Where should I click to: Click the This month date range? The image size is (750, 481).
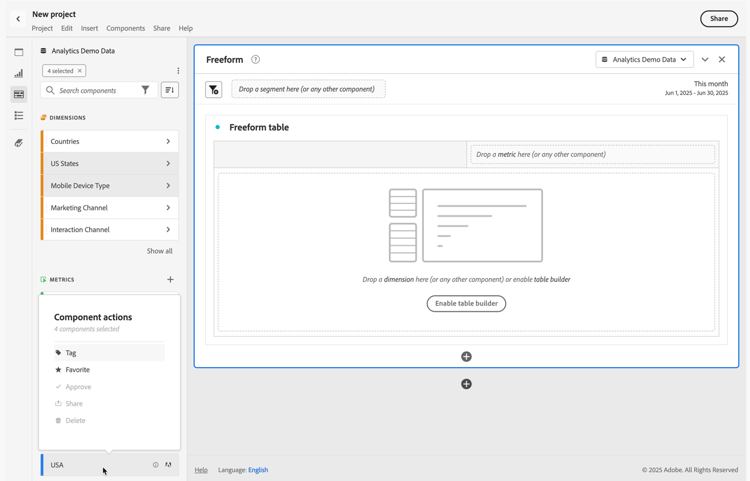click(x=696, y=88)
